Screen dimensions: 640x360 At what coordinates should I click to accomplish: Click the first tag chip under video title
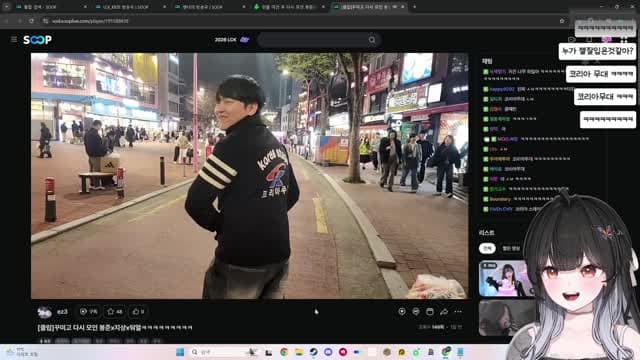coord(45,340)
